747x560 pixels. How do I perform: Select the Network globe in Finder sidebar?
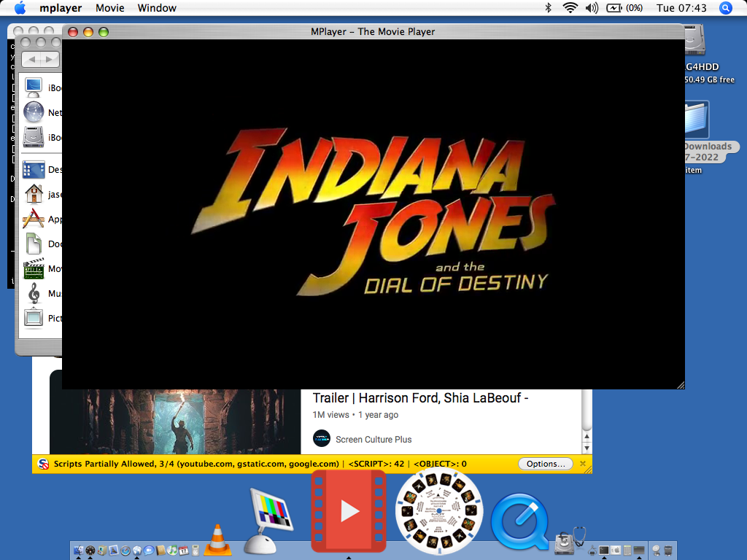pos(34,112)
